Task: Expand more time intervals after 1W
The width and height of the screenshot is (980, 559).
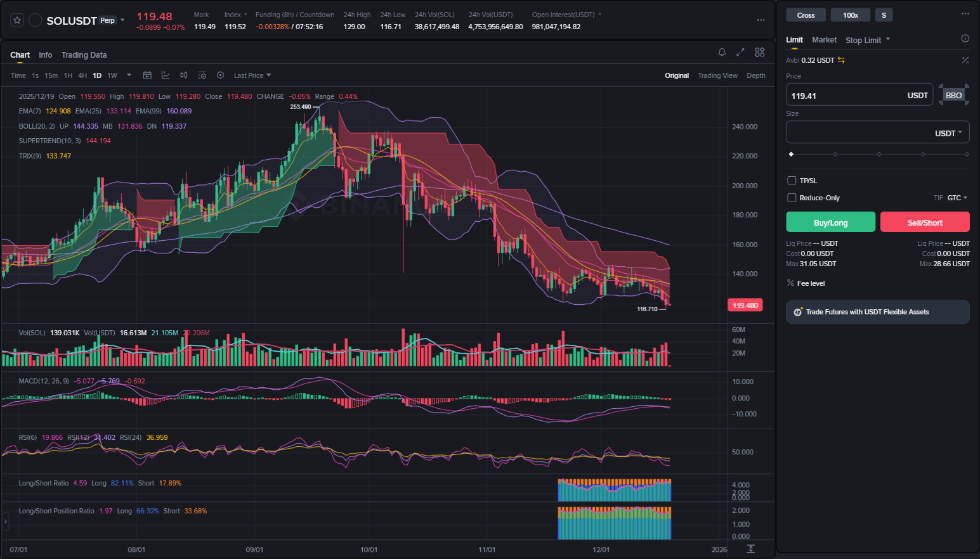Action: coord(129,75)
